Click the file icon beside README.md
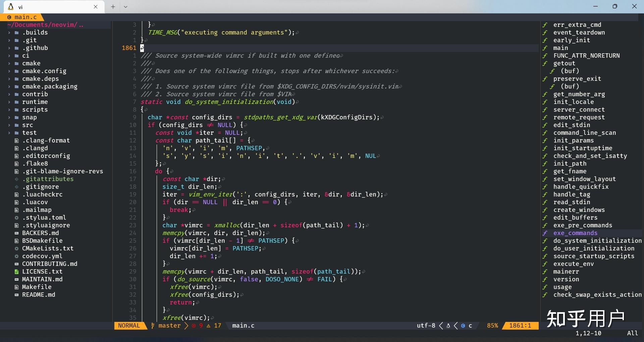Screen dimensions: 644x342 (x=16, y=295)
